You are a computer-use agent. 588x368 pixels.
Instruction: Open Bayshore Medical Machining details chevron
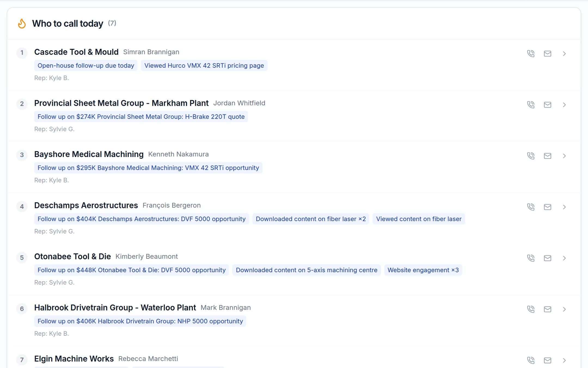coord(564,156)
